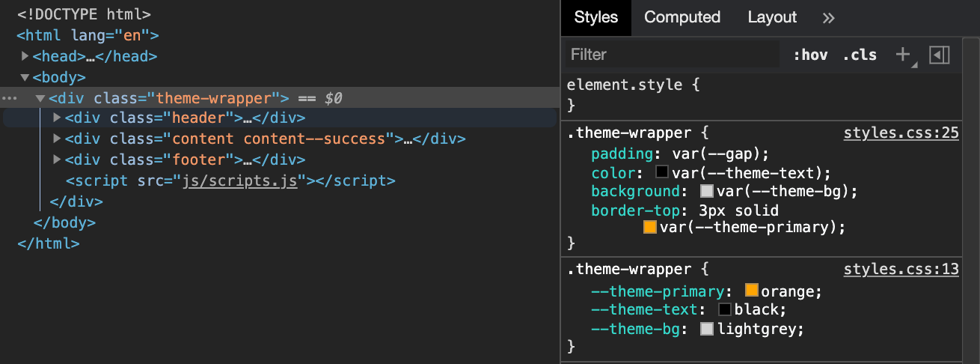Open styles.css:25 source link
Screen dimensions: 980x364
(x=901, y=133)
